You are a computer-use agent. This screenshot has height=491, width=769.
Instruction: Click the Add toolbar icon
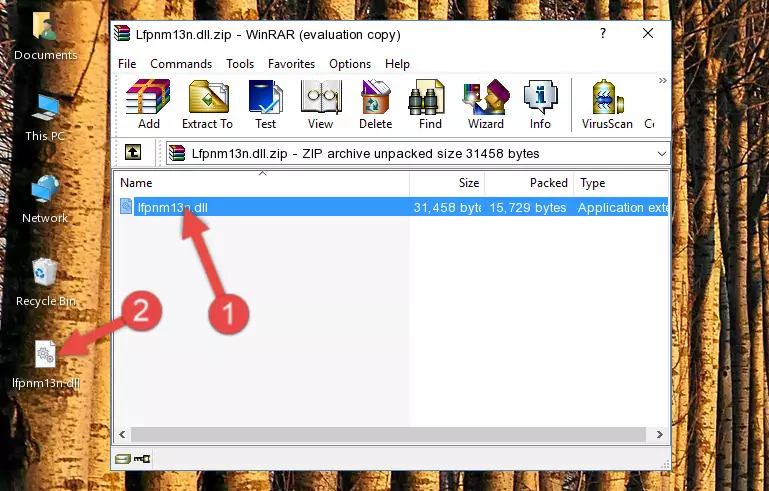tap(148, 104)
